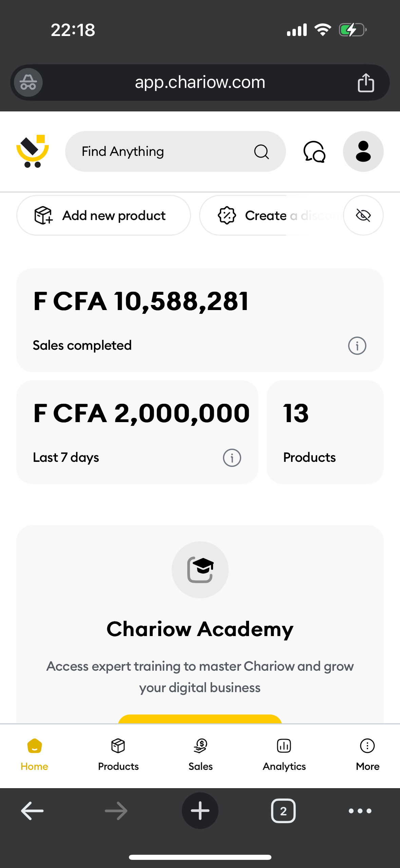Tap the browser share icon
Image resolution: width=400 pixels, height=868 pixels.
coord(366,83)
